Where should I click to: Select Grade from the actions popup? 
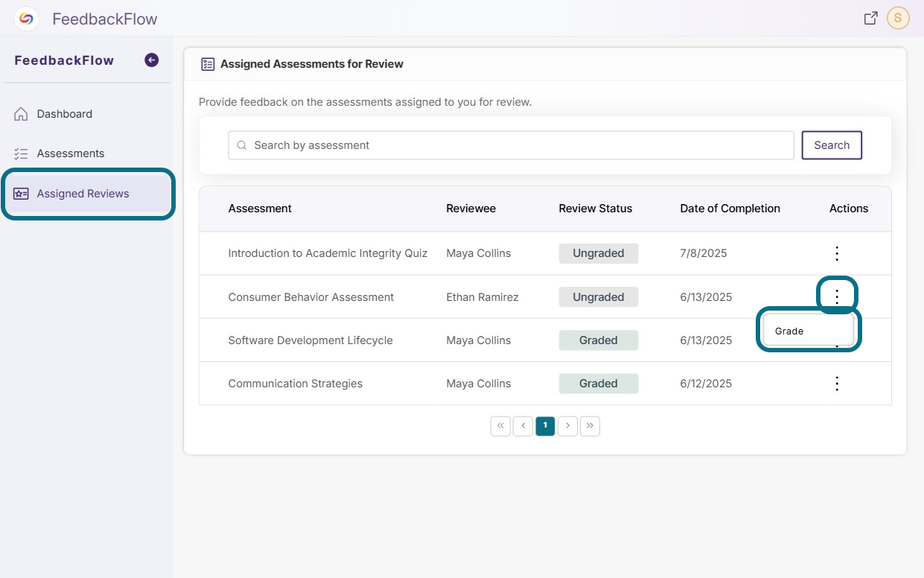tap(809, 331)
